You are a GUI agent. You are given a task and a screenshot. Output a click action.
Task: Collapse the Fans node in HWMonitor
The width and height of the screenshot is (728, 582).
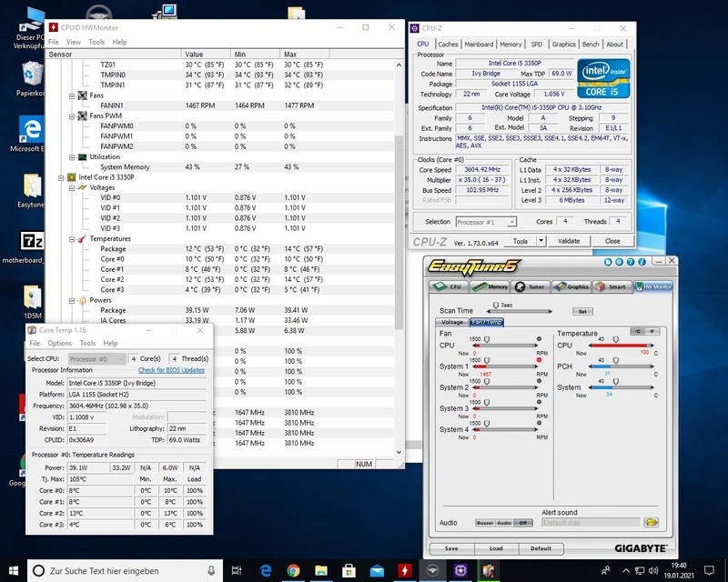coord(72,96)
